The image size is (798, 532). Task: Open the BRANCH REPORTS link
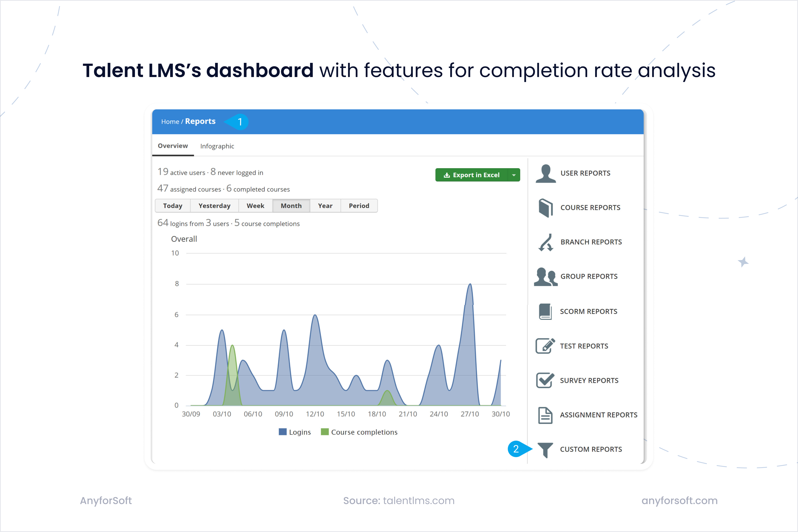591,242
